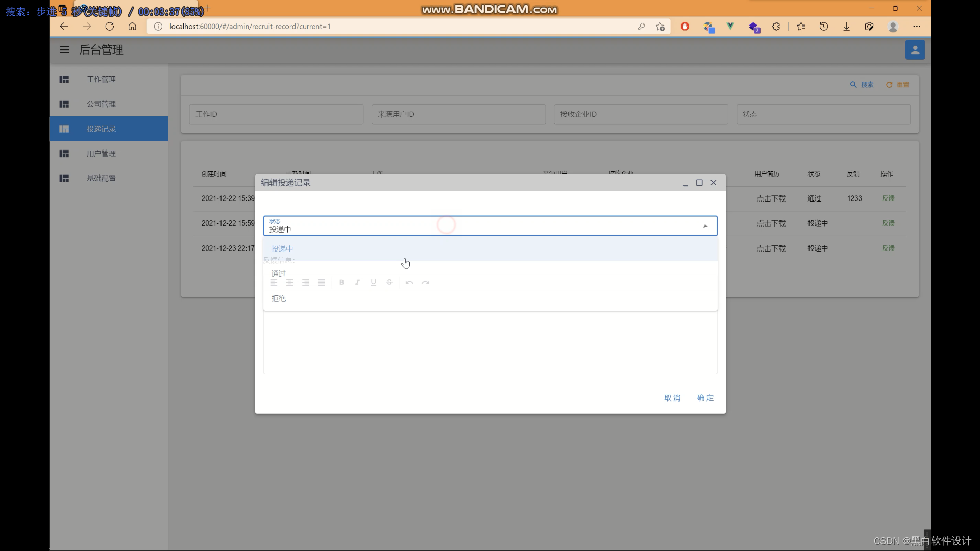Click 点击下载 in the 2021-12-22 15:59 row
Screen dimensions: 980x551
(x=771, y=223)
